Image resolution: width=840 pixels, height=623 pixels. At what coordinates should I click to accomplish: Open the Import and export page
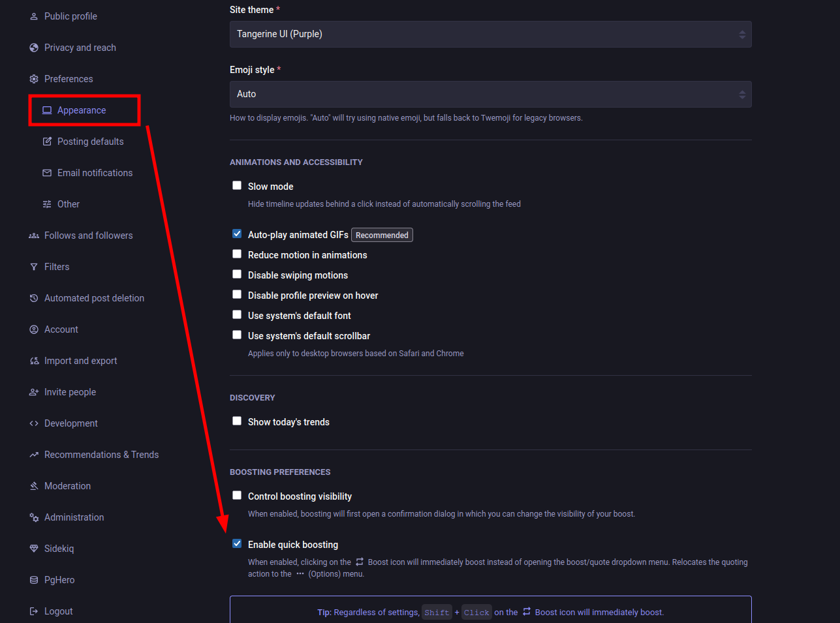point(80,361)
